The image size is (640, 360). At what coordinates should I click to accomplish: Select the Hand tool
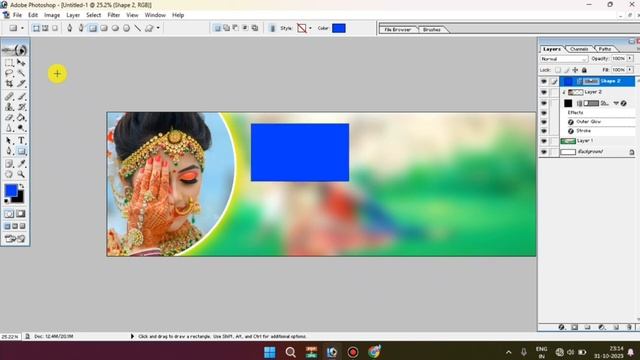tap(9, 175)
